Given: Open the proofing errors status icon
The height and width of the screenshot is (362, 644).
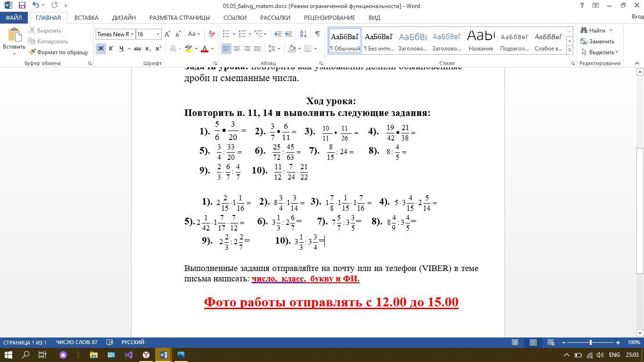Looking at the screenshot, I should 110,342.
